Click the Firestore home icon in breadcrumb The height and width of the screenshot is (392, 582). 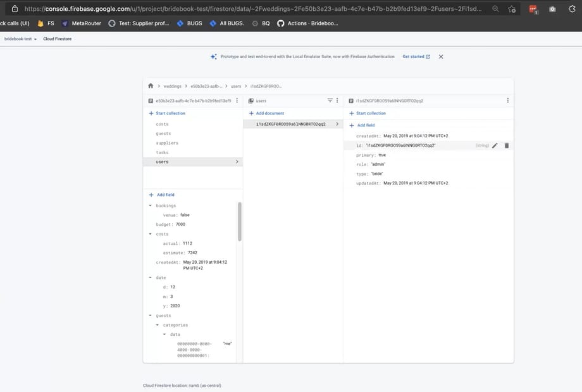click(x=151, y=85)
